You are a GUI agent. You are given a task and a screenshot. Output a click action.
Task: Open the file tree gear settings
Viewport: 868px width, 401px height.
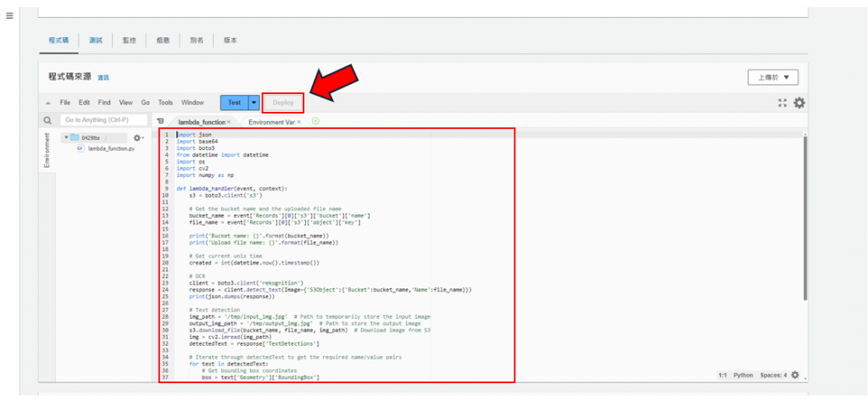pyautogui.click(x=136, y=138)
